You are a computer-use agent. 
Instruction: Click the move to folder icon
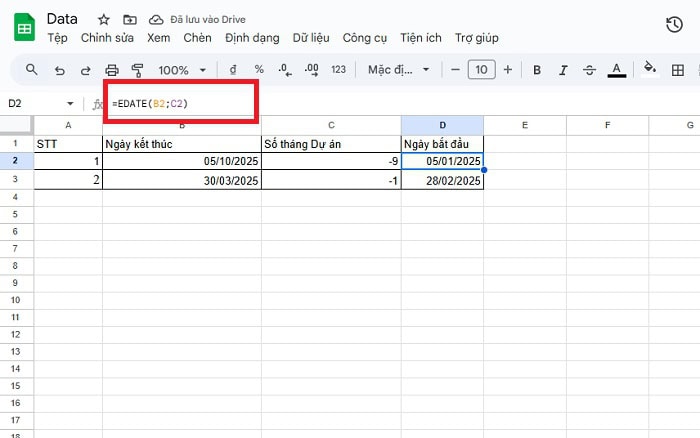(x=129, y=20)
